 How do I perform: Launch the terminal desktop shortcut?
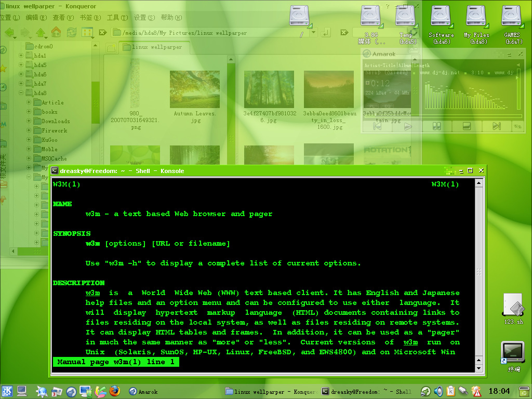pyautogui.click(x=513, y=356)
